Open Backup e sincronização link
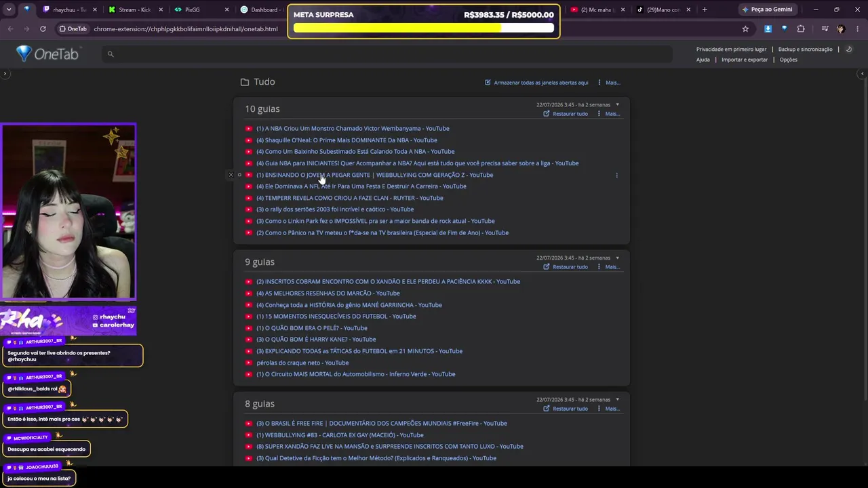868x488 pixels. click(805, 49)
